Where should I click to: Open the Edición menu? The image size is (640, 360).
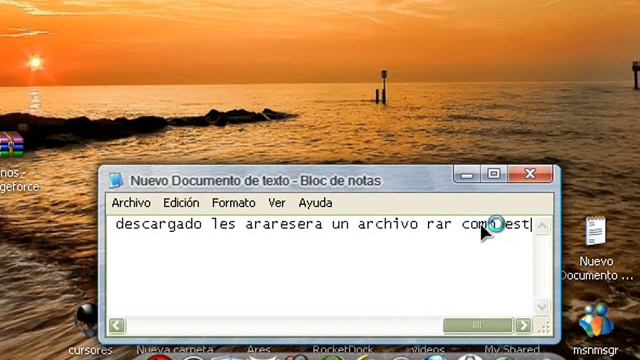pyautogui.click(x=181, y=203)
